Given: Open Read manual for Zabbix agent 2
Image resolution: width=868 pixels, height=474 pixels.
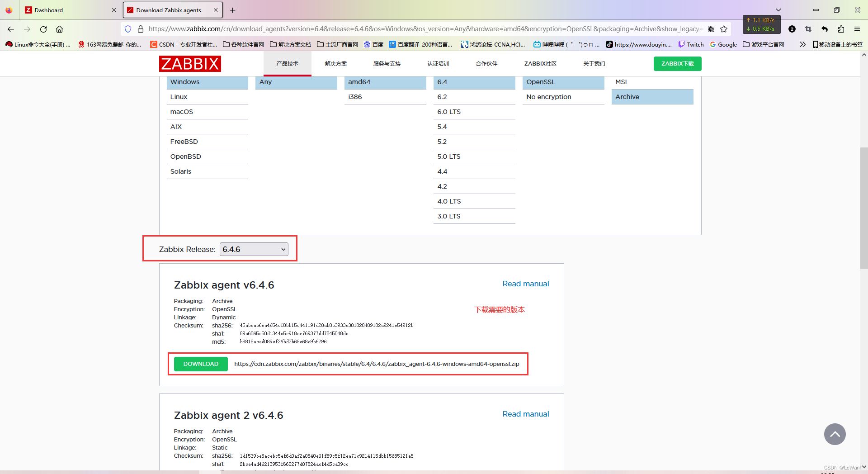Looking at the screenshot, I should click(x=526, y=414).
